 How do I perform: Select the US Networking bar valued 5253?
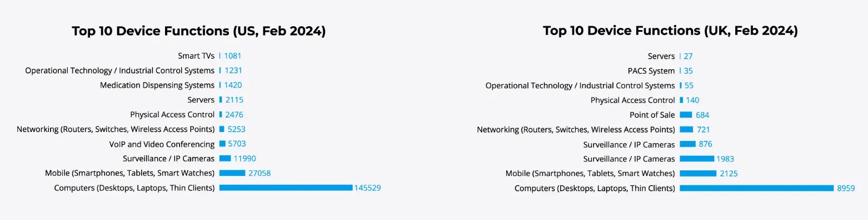pos(222,129)
